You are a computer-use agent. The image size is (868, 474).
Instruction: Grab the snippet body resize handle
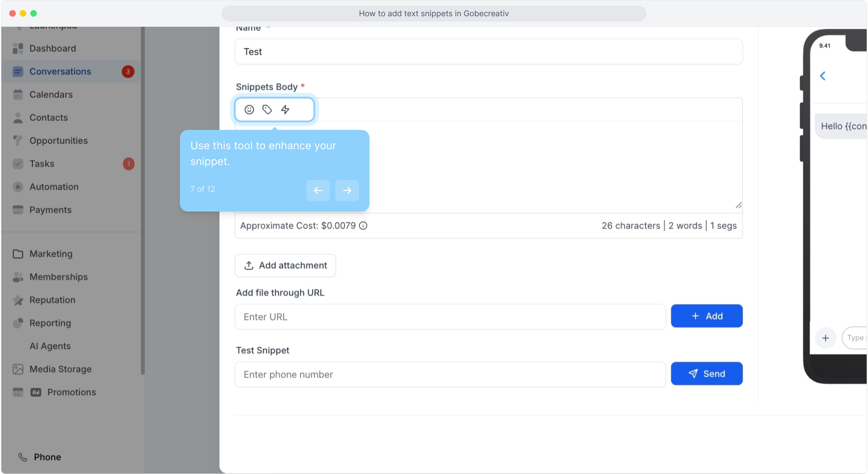(739, 205)
